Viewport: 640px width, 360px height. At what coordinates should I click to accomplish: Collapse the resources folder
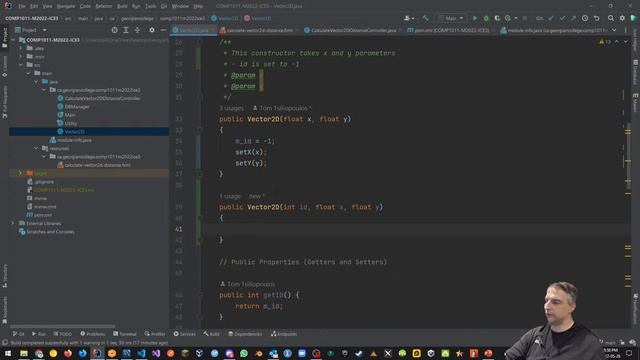(x=36, y=148)
